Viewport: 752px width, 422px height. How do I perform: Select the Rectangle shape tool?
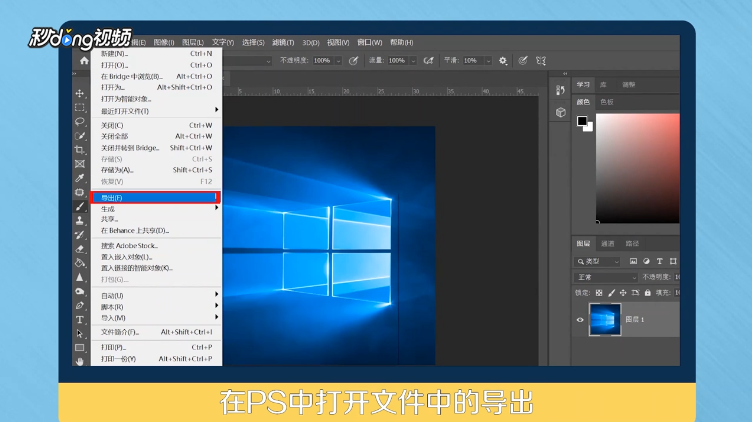click(80, 348)
